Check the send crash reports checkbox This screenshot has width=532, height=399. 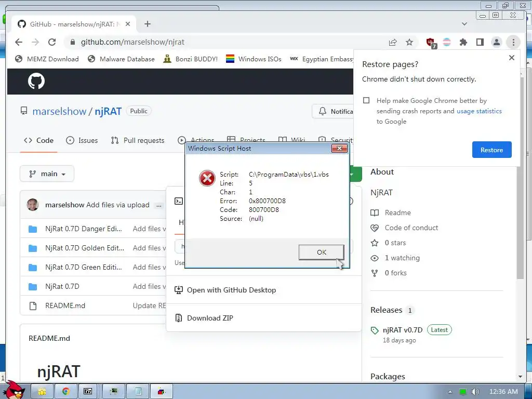(366, 100)
